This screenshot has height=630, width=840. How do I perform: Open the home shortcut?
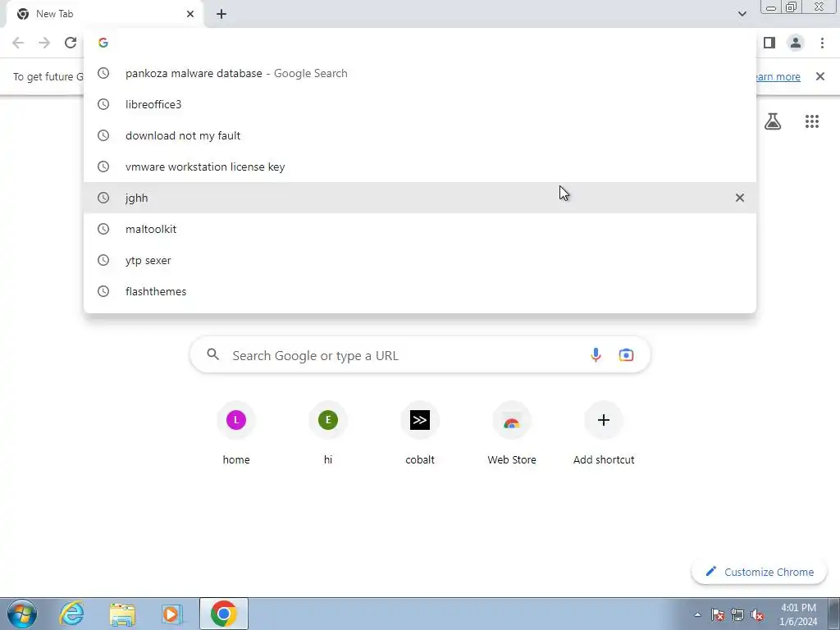(236, 433)
